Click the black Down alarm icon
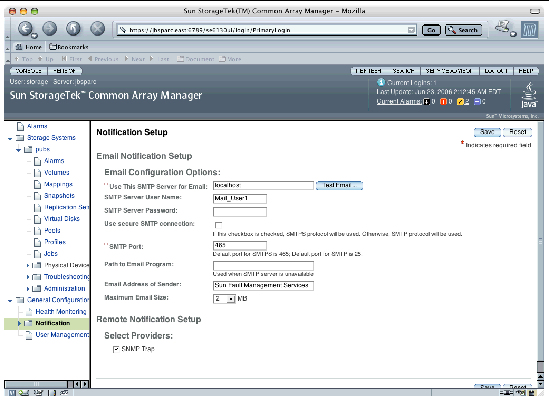The image size is (549, 402). point(426,102)
